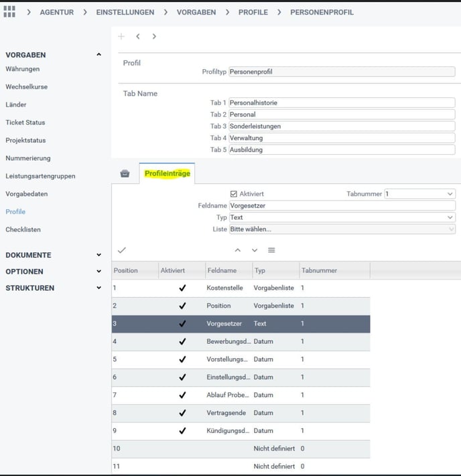Go to next record with right arrow

[154, 37]
